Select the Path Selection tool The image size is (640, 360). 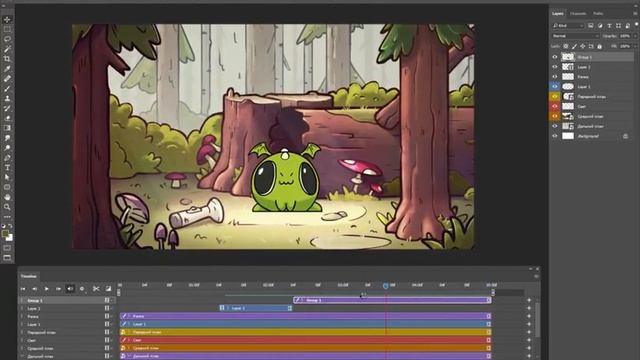point(7,177)
